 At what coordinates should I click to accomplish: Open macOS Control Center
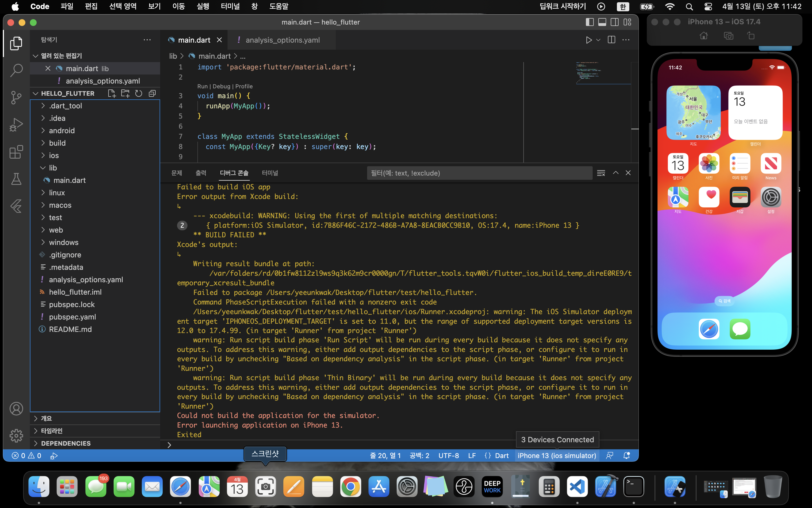pos(708,6)
